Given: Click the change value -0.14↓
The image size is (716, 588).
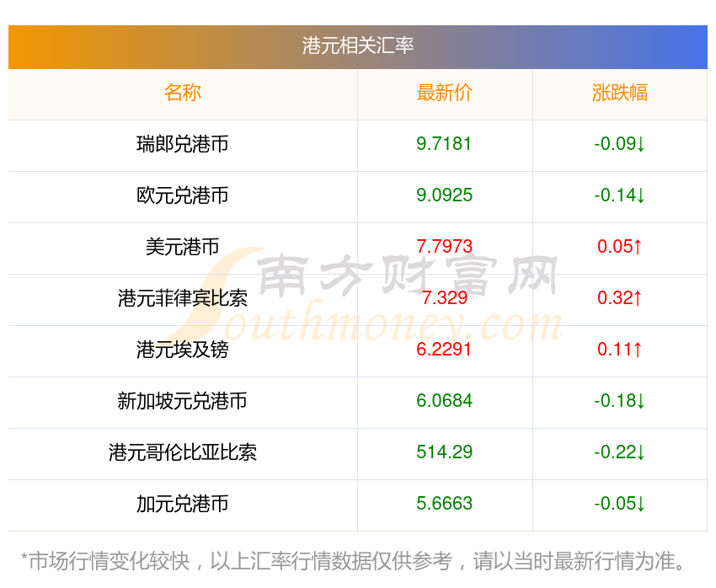Looking at the screenshot, I should 619,195.
